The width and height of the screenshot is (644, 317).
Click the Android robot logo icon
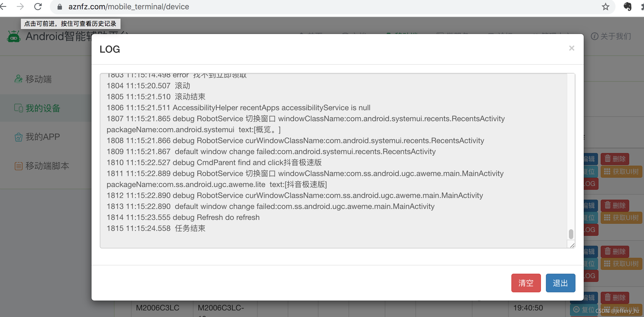(x=14, y=36)
